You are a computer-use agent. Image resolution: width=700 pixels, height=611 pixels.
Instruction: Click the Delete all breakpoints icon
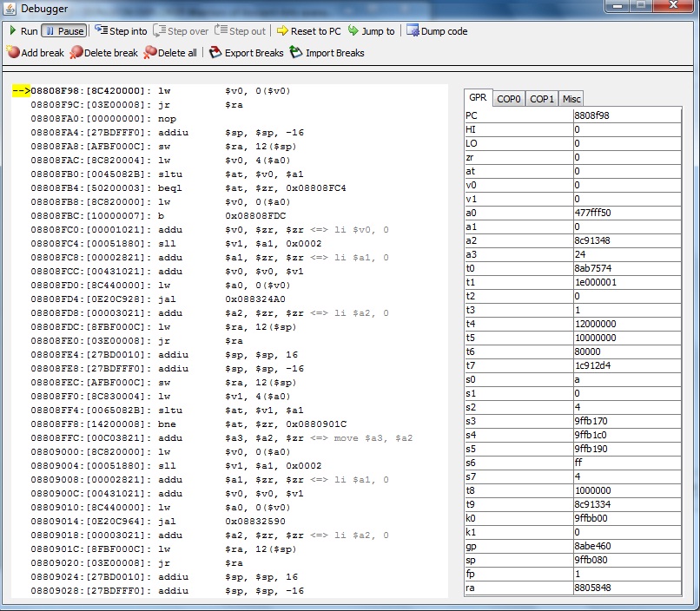[x=150, y=53]
